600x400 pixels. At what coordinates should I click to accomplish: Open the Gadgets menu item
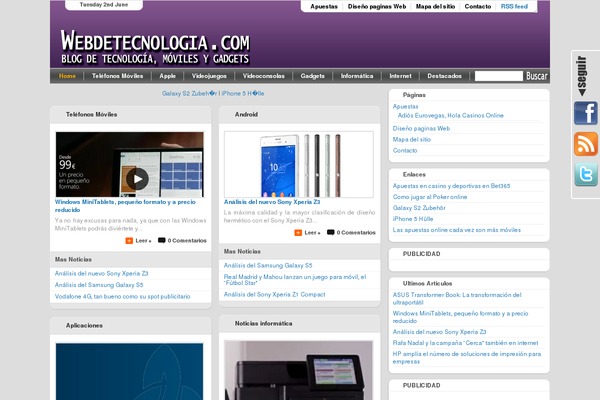(313, 76)
